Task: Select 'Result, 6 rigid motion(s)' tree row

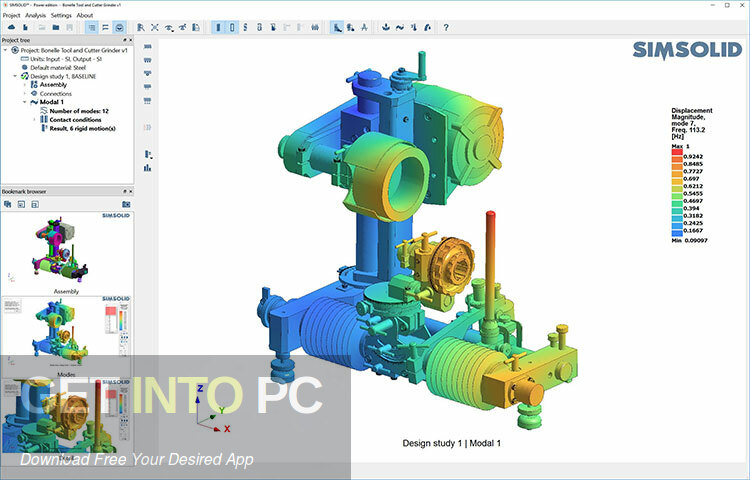Action: click(82, 128)
